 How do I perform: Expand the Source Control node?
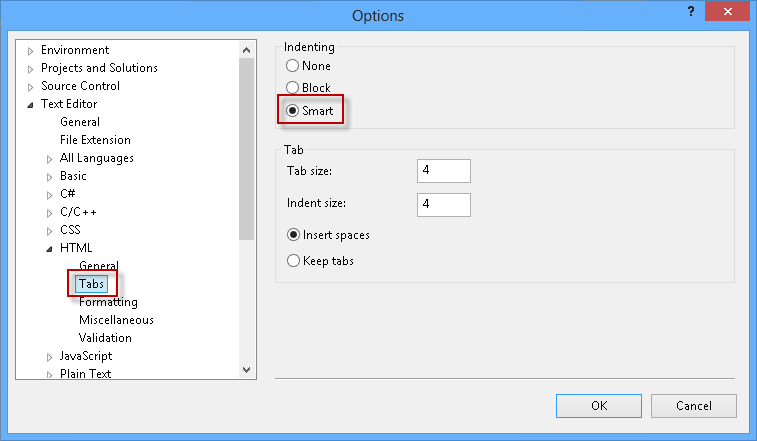point(30,87)
